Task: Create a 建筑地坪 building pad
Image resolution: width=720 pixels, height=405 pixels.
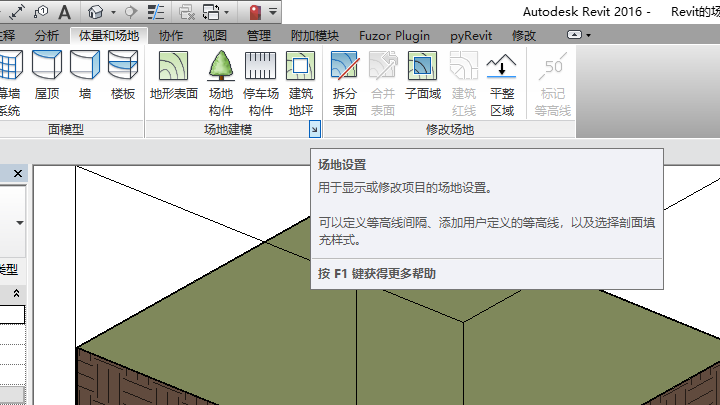Action: tap(301, 83)
